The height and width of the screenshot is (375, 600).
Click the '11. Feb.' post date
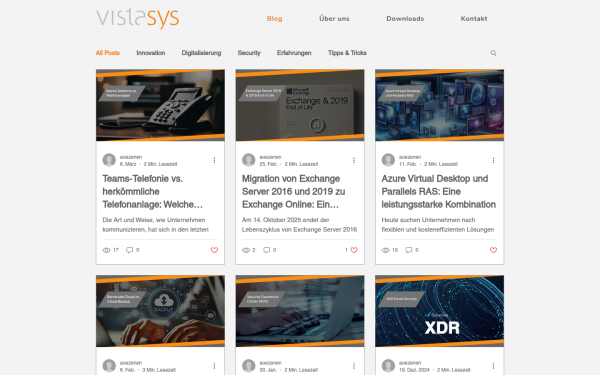tap(408, 164)
